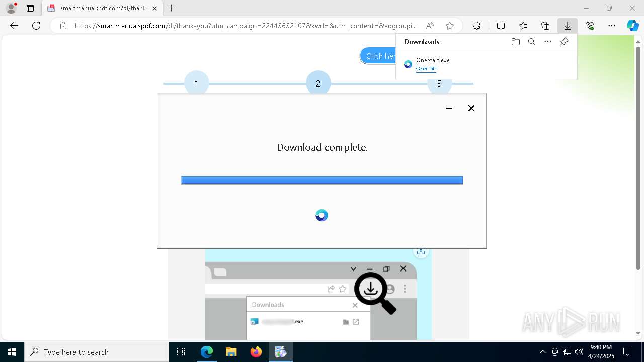Open the installer app on taskbar
The width and height of the screenshot is (644, 362).
point(280,352)
